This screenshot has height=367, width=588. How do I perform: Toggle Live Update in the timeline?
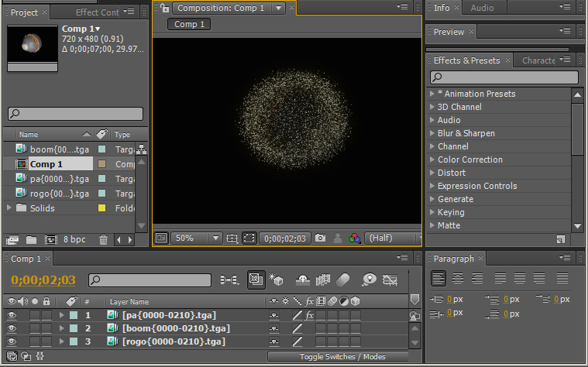tap(256, 280)
